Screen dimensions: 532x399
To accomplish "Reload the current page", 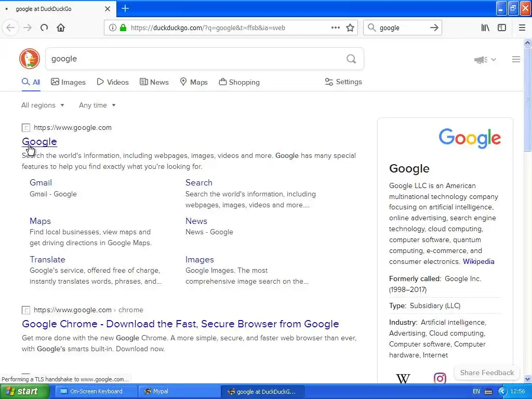I will [44, 28].
